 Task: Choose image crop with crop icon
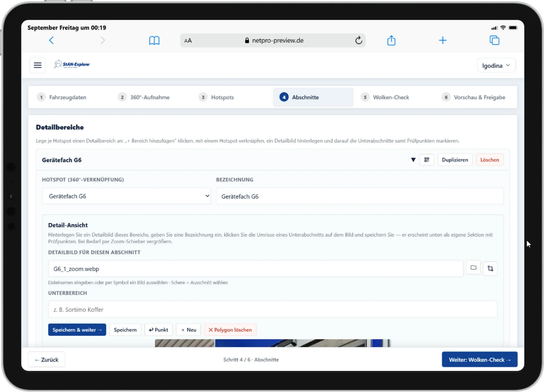[490, 268]
